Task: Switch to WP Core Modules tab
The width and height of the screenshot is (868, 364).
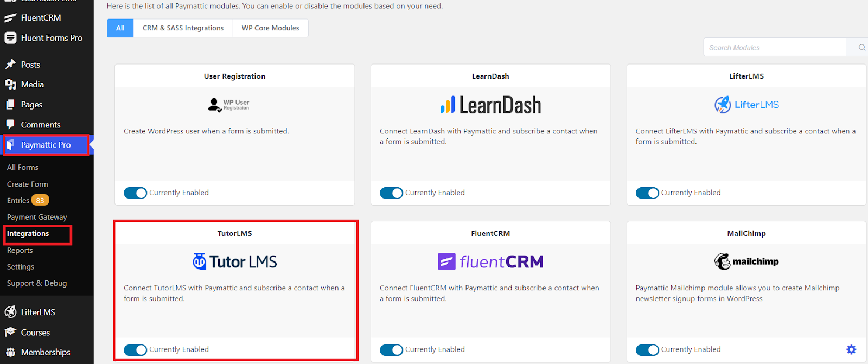Action: (271, 28)
